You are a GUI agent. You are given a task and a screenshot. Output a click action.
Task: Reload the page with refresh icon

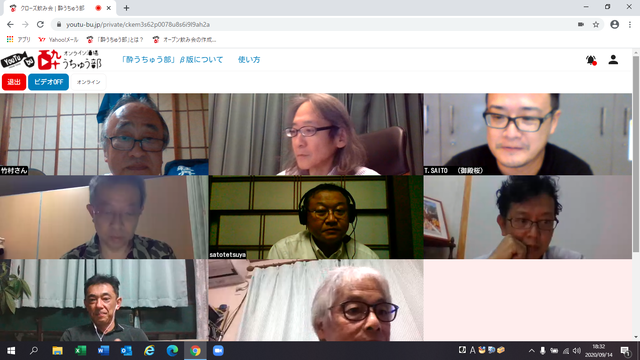[40, 24]
